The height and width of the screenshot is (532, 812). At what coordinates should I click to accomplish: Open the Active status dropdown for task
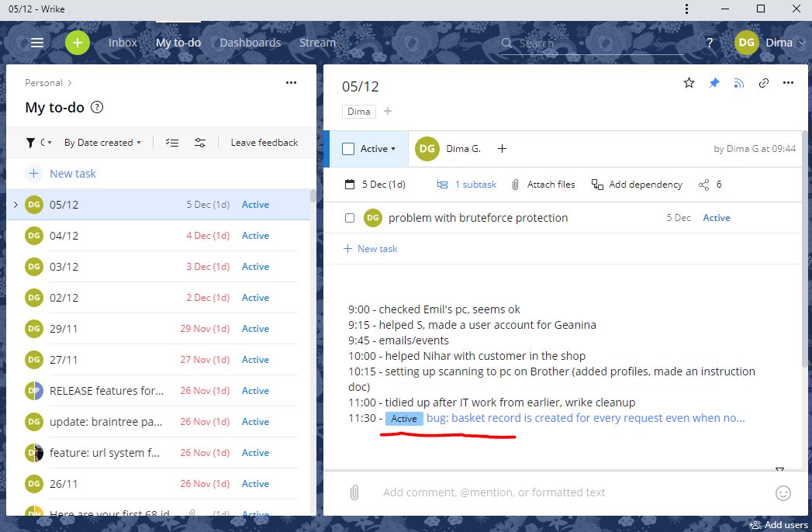click(x=378, y=149)
